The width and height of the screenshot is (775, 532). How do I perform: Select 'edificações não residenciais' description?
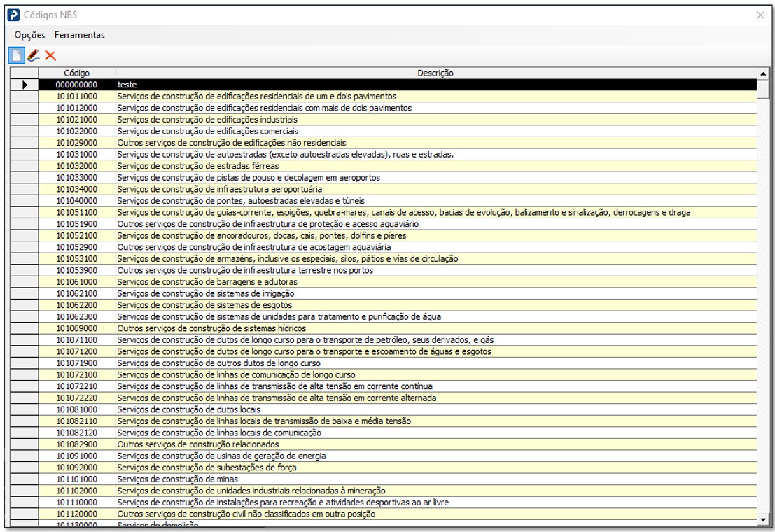point(436,143)
